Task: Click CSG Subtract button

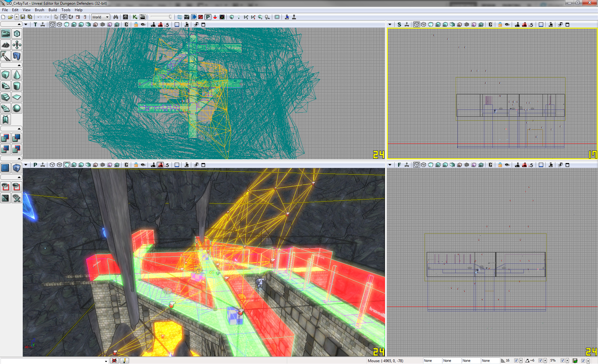Action: coord(17,138)
